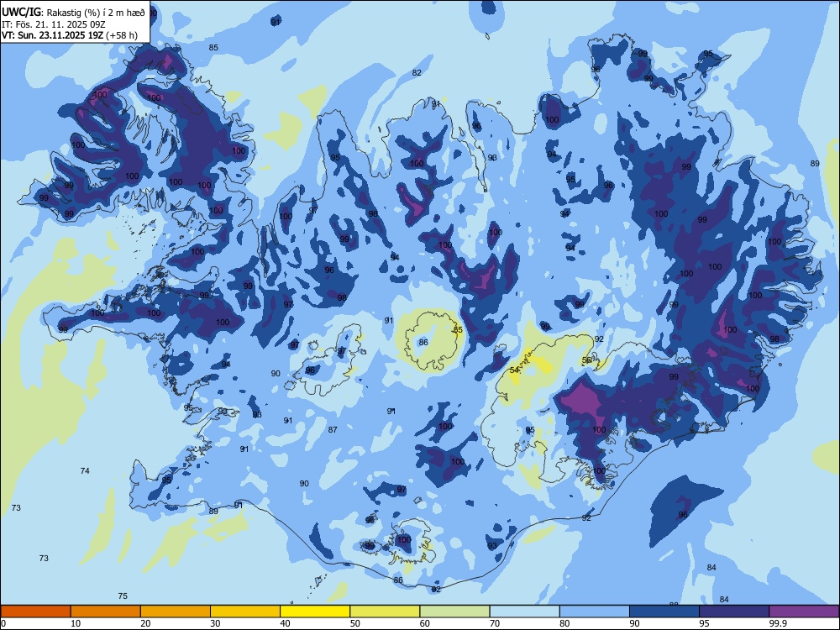
Task: Select the medium blue 90–95 legend swatch
Action: 664,612
